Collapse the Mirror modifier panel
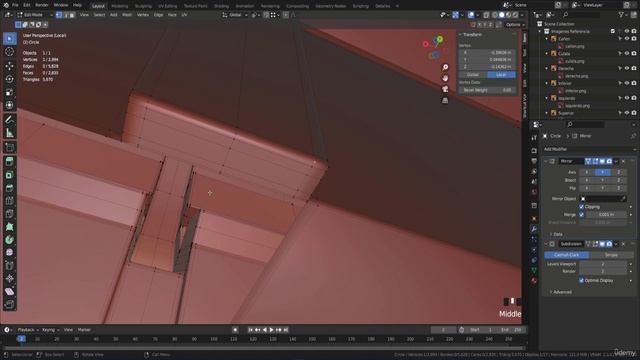 [x=546, y=161]
